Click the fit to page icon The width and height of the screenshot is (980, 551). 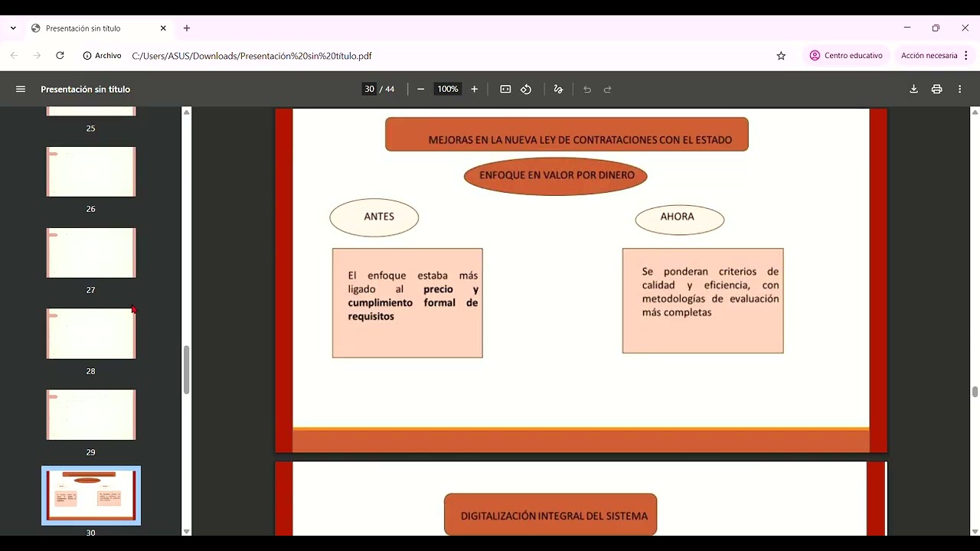point(505,90)
